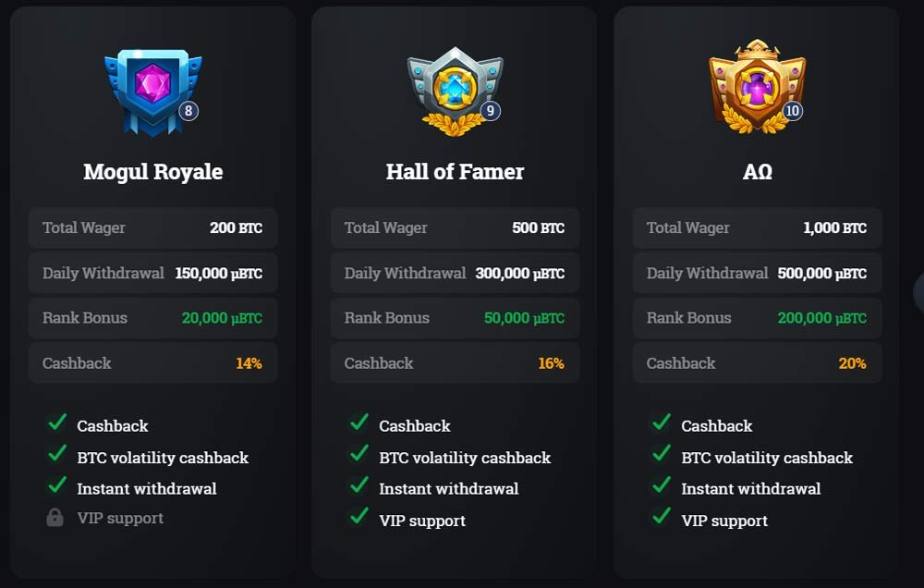Click the rank number 10 circle
The width and height of the screenshot is (924, 588).
793,110
